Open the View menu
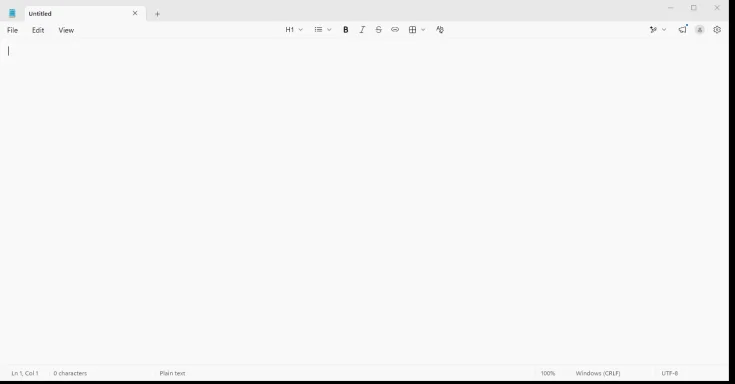Screen dimensions: 735x384 [x=66, y=30]
